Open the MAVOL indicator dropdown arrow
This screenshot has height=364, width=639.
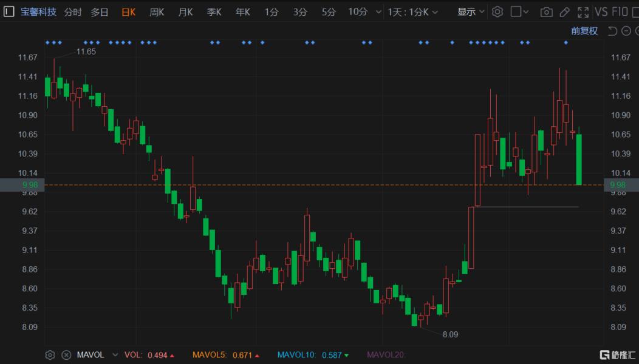pos(115,355)
